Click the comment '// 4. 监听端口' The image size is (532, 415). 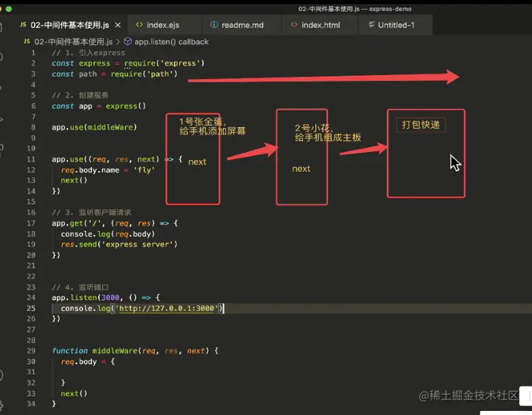pyautogui.click(x=80, y=287)
